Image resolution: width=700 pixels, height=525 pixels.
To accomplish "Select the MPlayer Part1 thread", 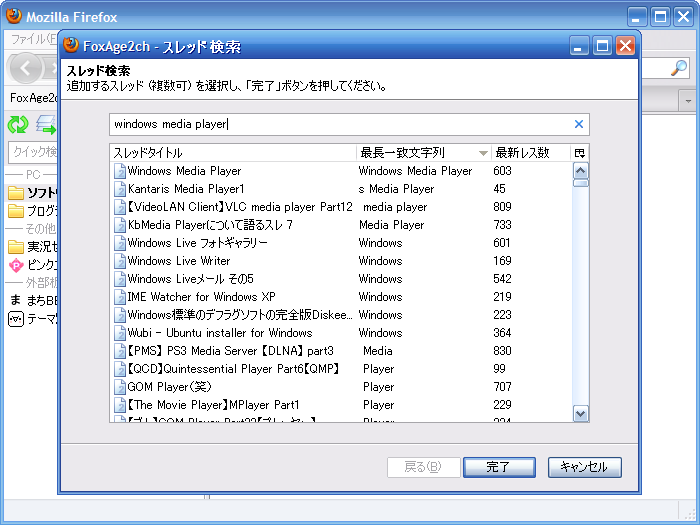I will point(341,405).
